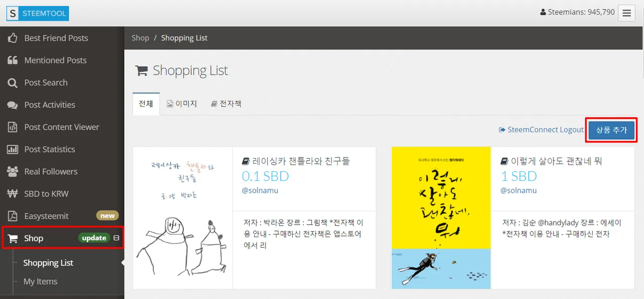Viewport: 644px width, 299px height.
Task: Open SBD to KRW converter
Action: coord(46,194)
